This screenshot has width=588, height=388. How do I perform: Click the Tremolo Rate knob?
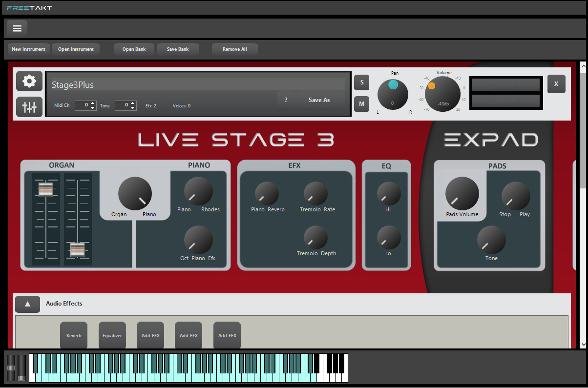(315, 194)
